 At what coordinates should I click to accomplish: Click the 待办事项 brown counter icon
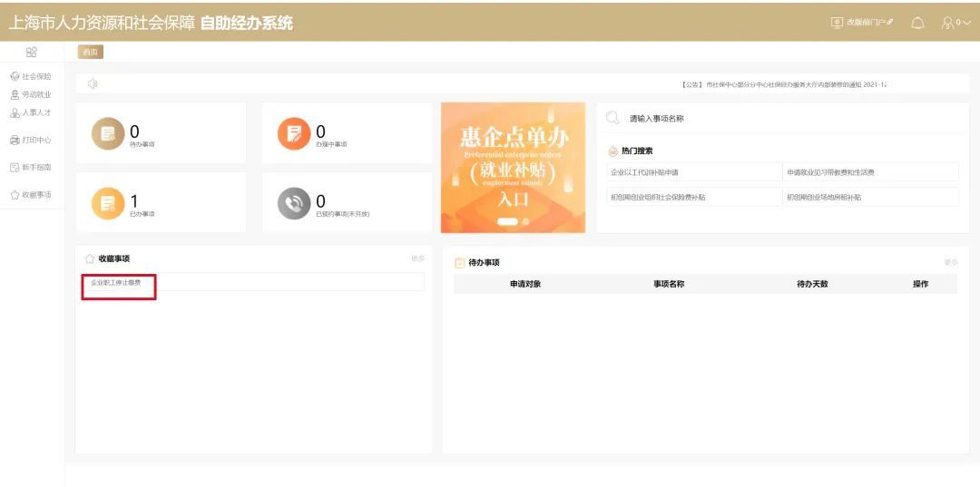108,133
